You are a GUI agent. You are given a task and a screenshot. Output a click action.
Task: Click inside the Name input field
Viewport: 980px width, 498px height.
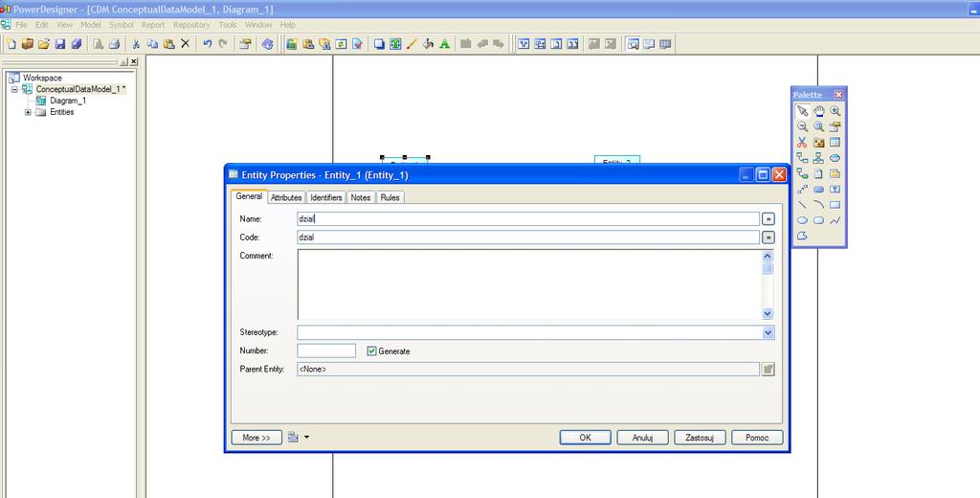click(528, 219)
